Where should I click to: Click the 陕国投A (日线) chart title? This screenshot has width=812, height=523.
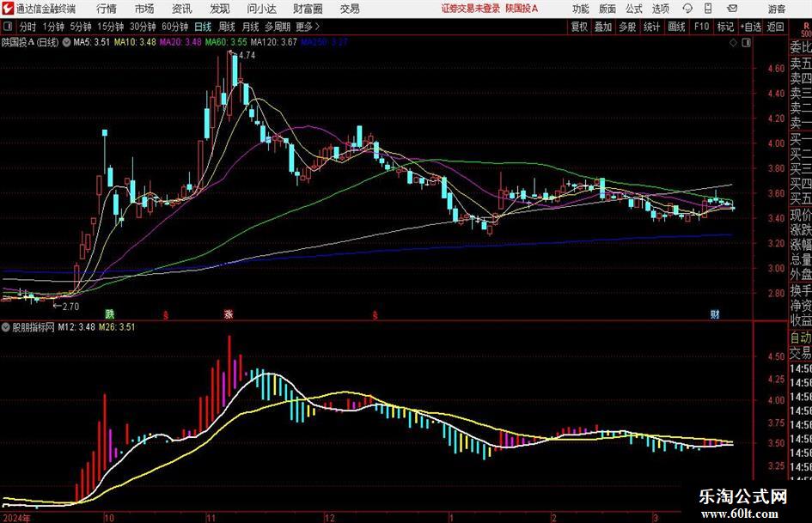tap(31, 42)
